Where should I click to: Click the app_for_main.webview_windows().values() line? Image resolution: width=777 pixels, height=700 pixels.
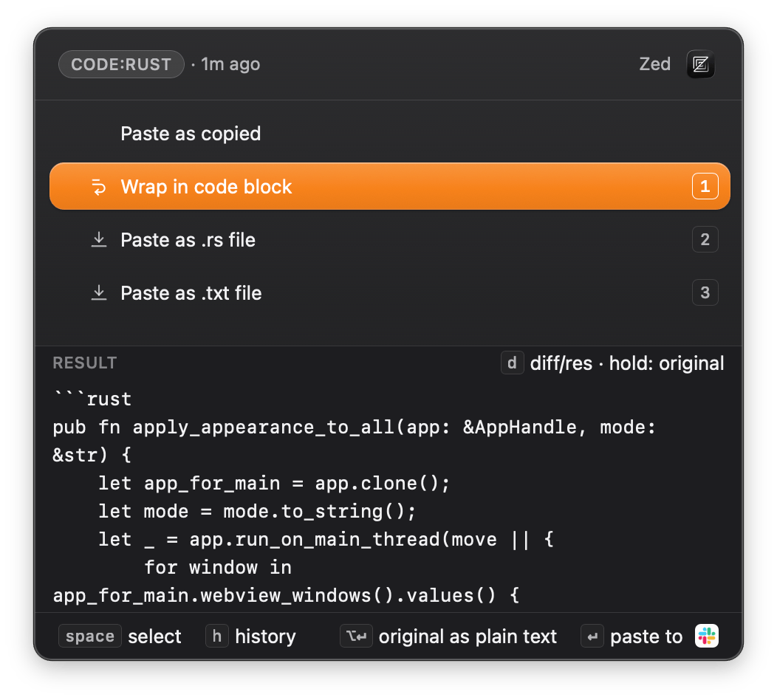287,595
